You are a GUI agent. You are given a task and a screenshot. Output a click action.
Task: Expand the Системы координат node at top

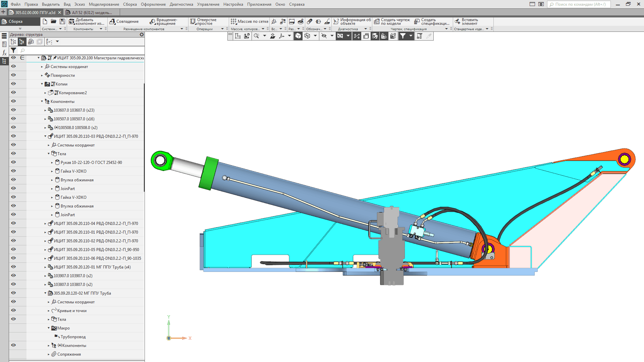pos(42,67)
